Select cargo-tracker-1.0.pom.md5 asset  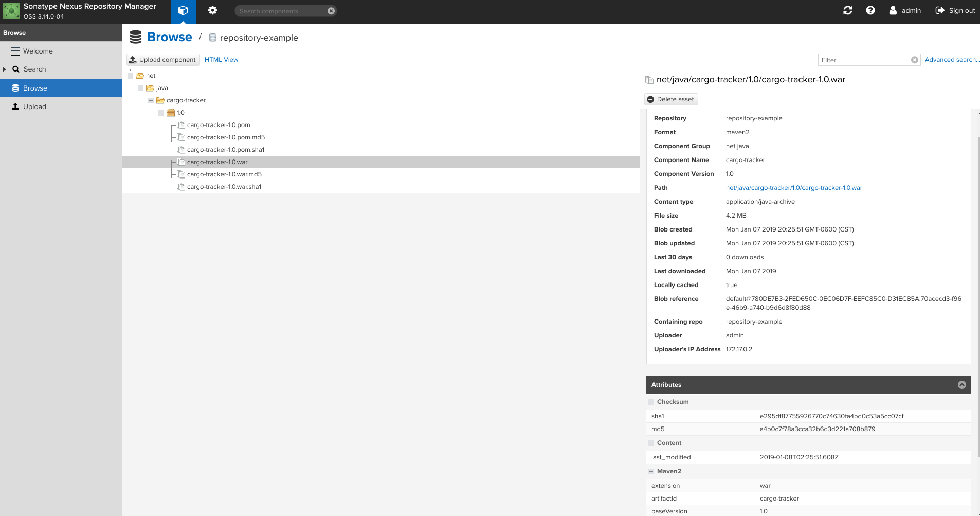pos(226,137)
